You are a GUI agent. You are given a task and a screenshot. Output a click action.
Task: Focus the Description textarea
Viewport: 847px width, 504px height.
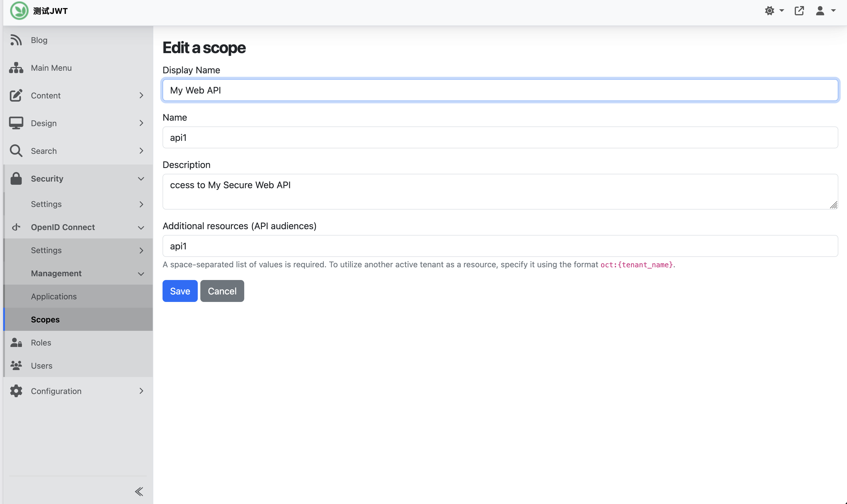[500, 192]
